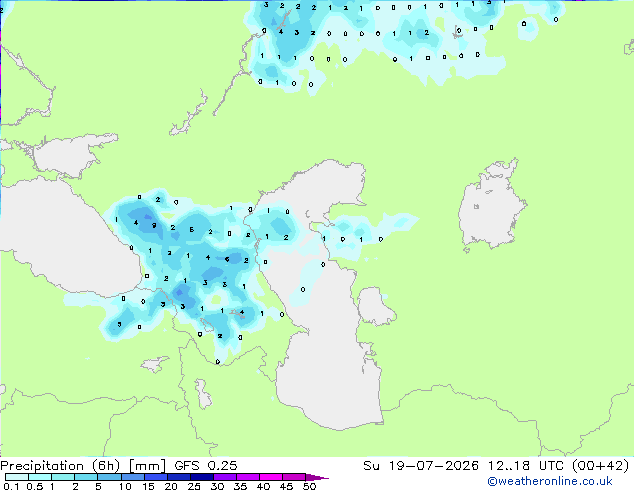Click the over-50 mm legend arrow tip
The image size is (634, 490).
[x=317, y=477]
